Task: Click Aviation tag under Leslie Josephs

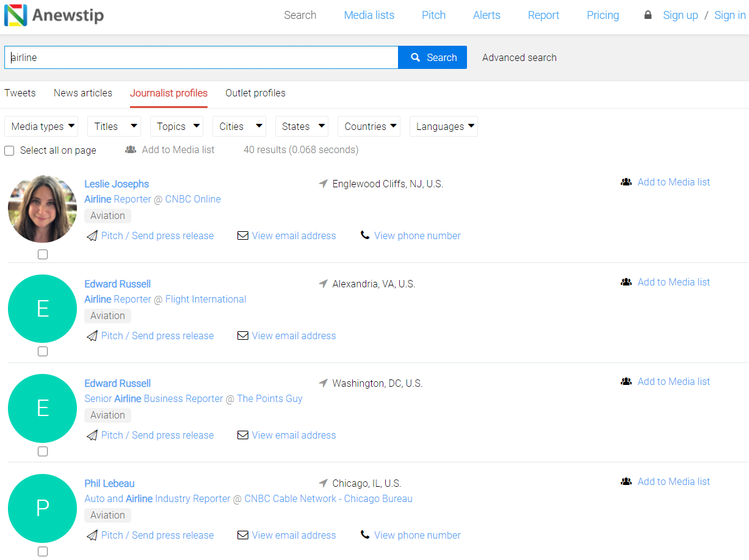Action: (x=107, y=215)
